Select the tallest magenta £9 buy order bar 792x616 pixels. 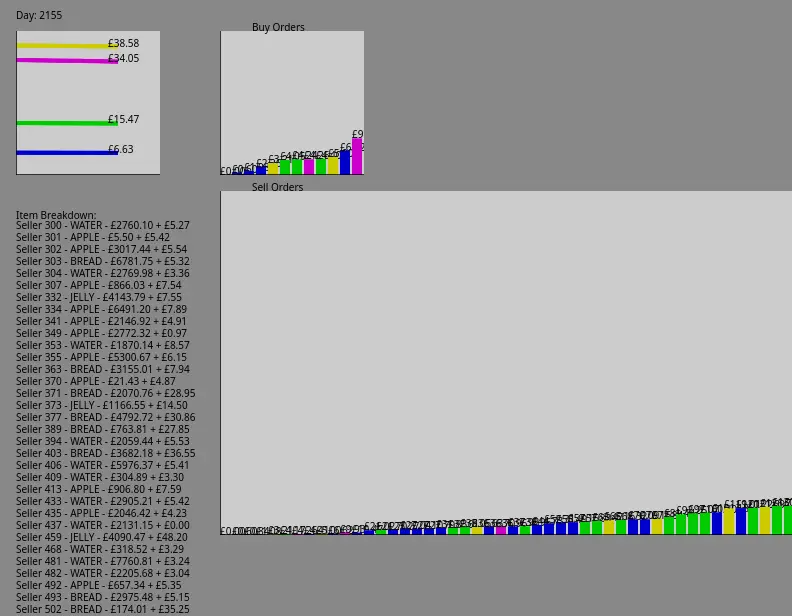click(x=357, y=156)
